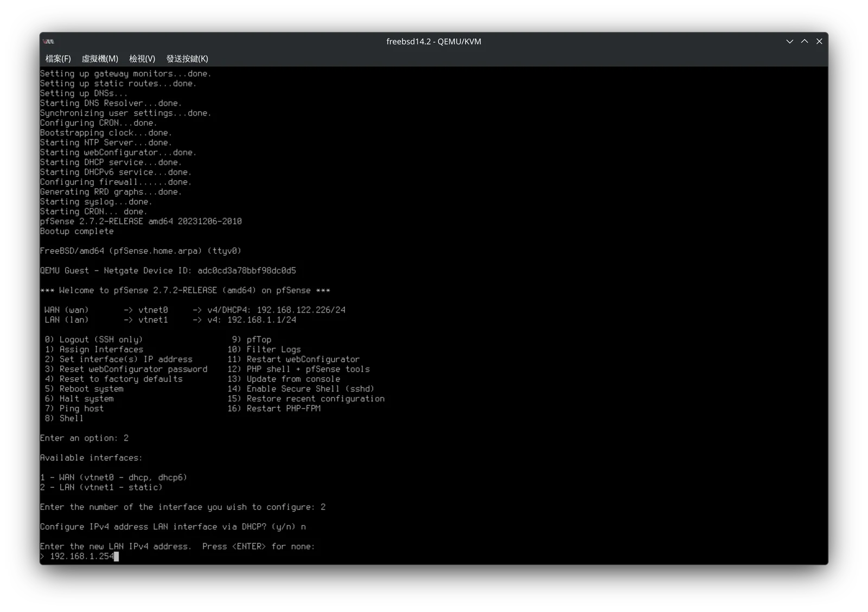The height and width of the screenshot is (612, 868).
Task: Click menu entry '4) Reset to factory defaults'
Action: click(114, 379)
